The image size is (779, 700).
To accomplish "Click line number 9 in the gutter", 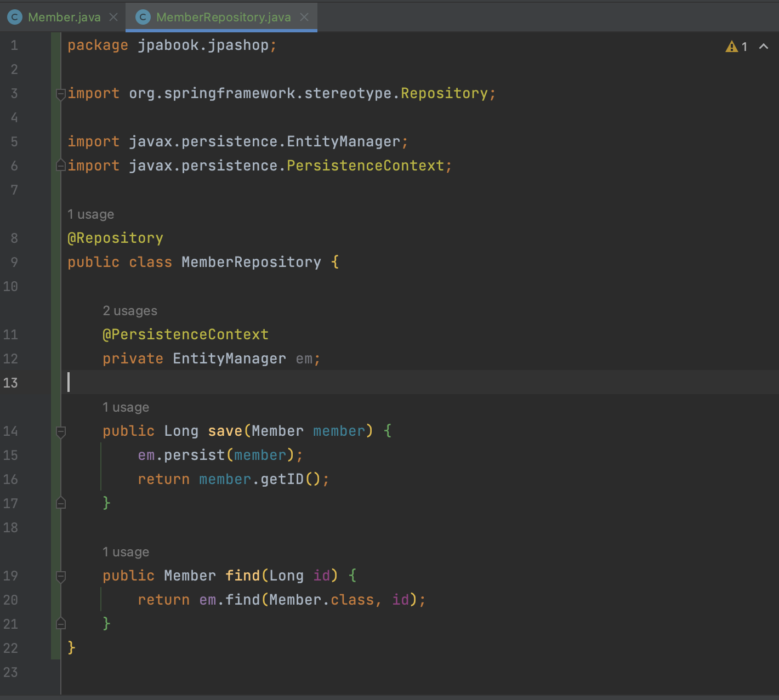I will point(14,262).
